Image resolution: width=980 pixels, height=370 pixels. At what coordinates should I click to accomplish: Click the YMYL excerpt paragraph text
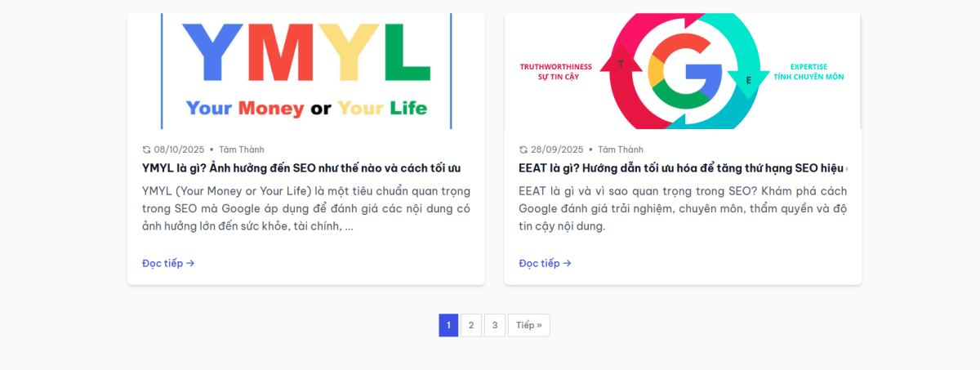pos(305,208)
